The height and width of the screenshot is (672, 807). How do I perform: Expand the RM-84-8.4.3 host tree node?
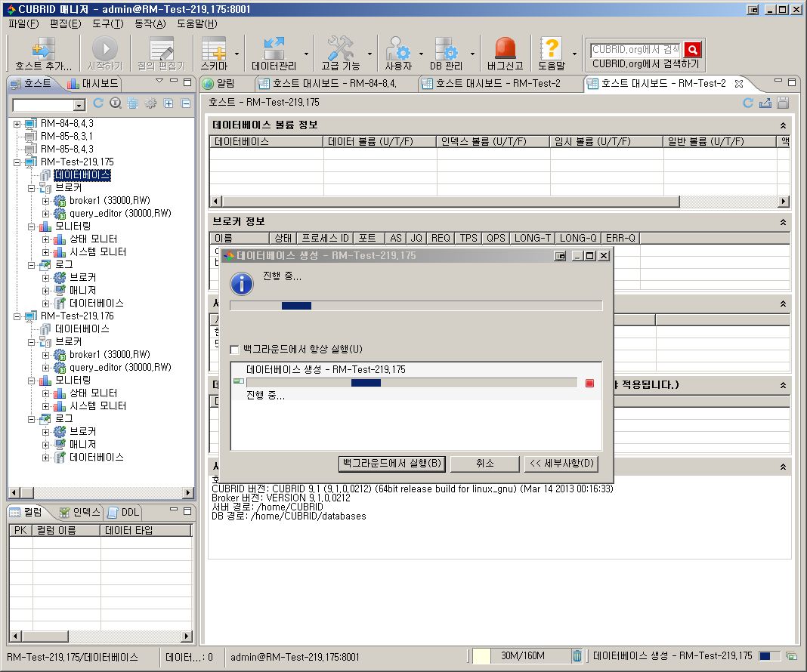(x=17, y=123)
